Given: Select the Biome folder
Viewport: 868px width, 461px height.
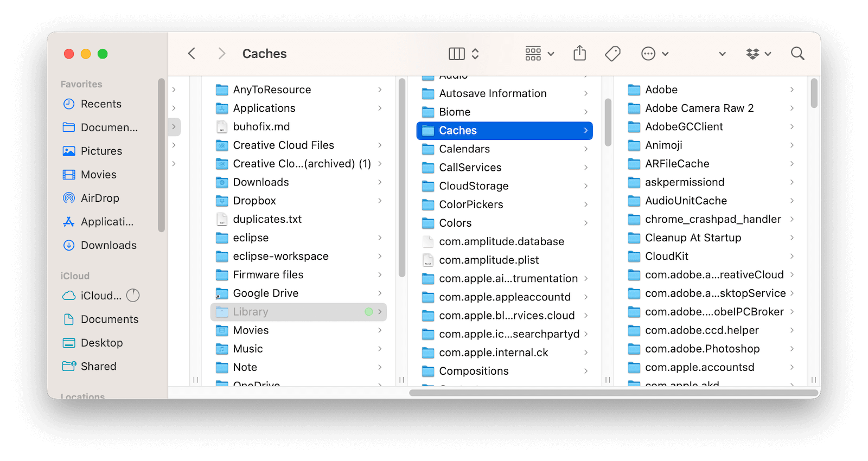Looking at the screenshot, I should click(505, 112).
